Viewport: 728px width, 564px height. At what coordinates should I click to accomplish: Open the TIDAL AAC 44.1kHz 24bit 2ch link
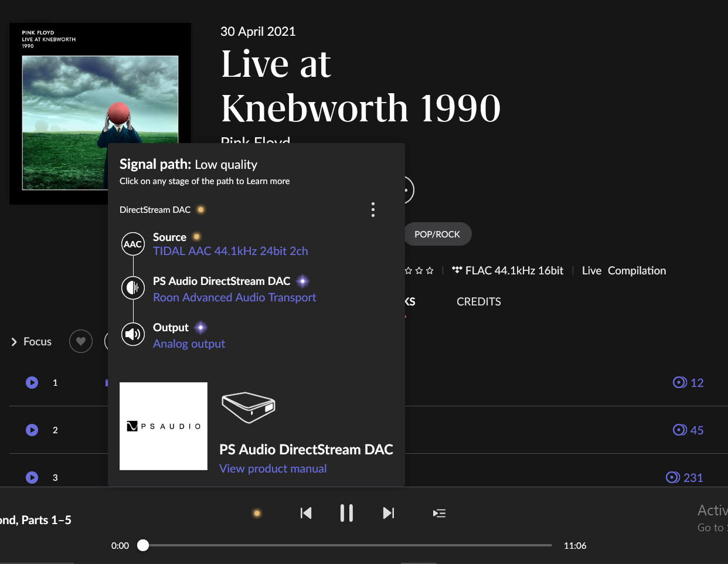click(x=230, y=251)
